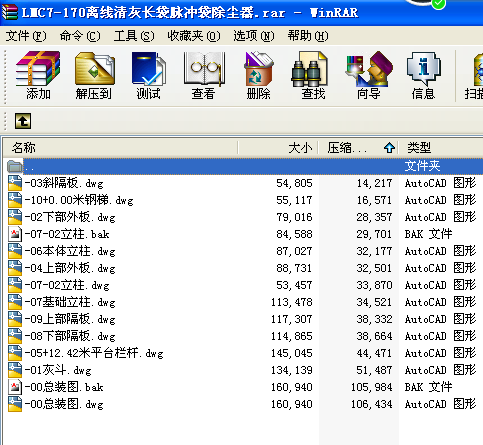Select the parent folder icon row

14,166
